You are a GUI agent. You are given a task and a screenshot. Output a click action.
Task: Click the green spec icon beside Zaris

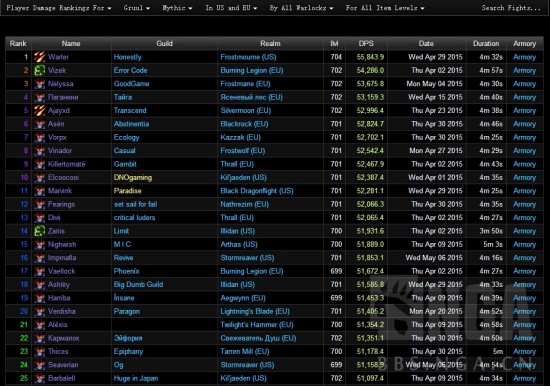click(40, 231)
